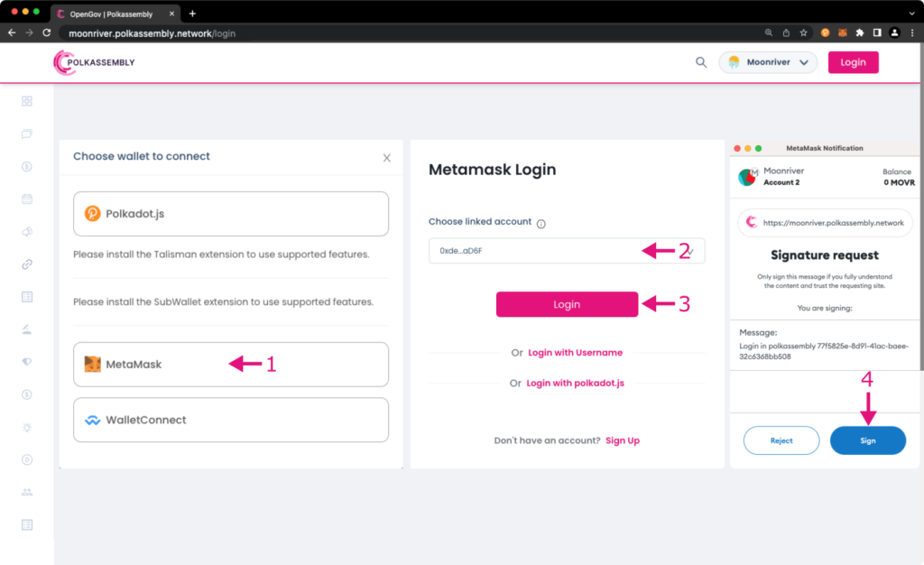This screenshot has width=924, height=565.
Task: Click the Polkassembly logo
Action: (94, 62)
